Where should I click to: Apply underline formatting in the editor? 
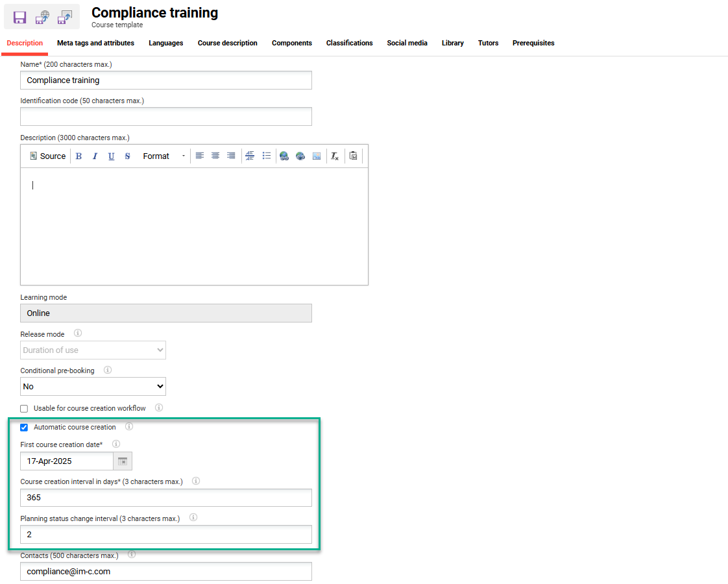111,156
